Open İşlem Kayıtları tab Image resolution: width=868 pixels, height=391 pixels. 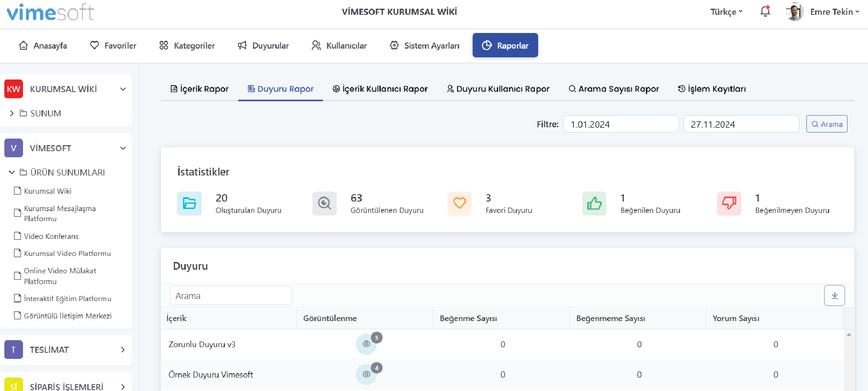coord(712,89)
